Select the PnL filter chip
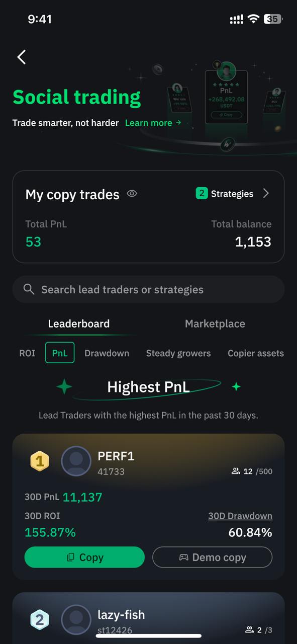 60,353
